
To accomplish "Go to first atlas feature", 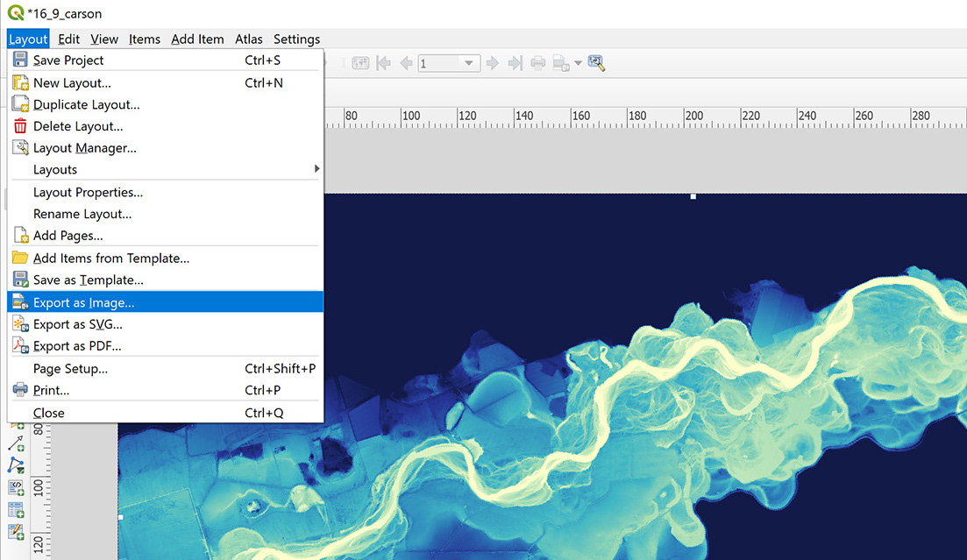I will tap(384, 63).
